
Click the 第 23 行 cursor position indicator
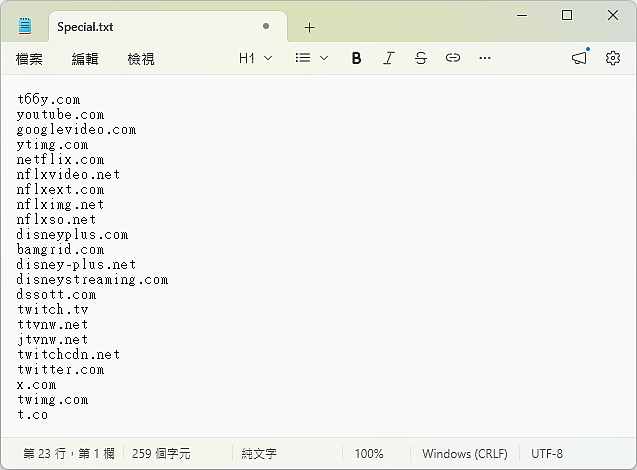coord(69,453)
